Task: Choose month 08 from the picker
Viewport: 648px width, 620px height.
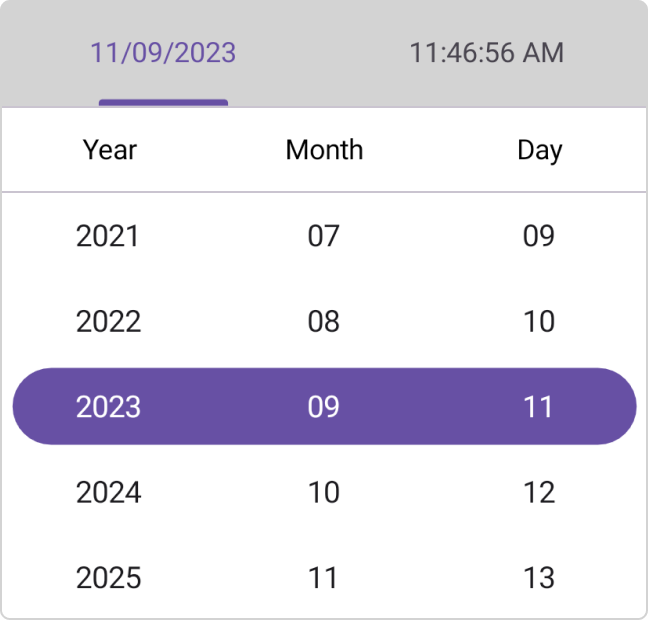Action: point(324,321)
